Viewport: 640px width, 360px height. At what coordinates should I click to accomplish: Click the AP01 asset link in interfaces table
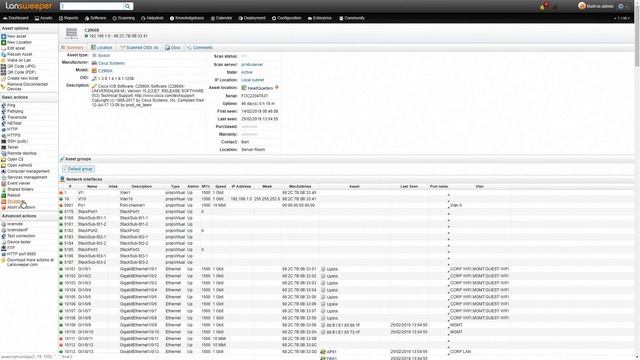[x=331, y=352]
